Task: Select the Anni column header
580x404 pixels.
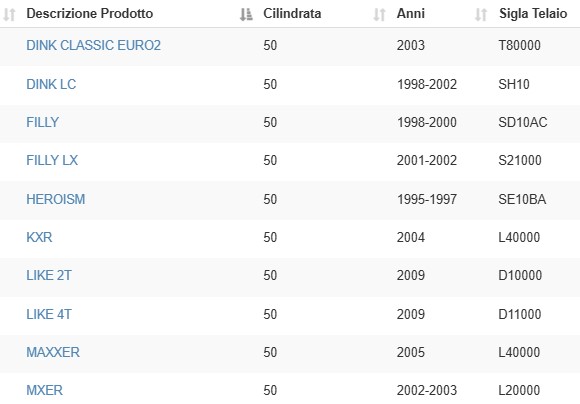Action: [410, 14]
